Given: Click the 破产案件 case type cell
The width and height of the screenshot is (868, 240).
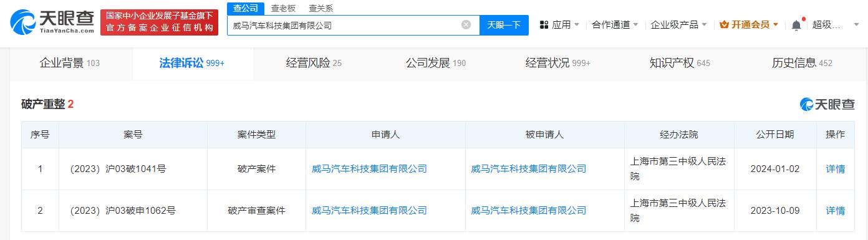Looking at the screenshot, I should 256,169.
